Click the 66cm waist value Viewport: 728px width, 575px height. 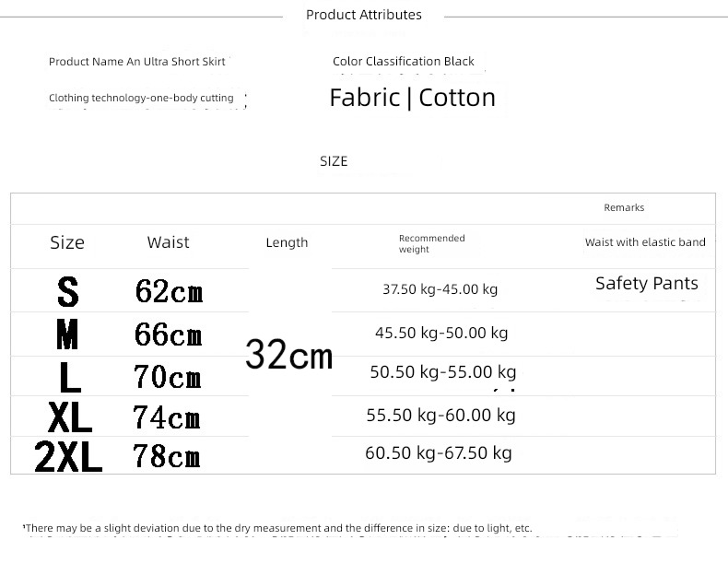click(x=168, y=334)
